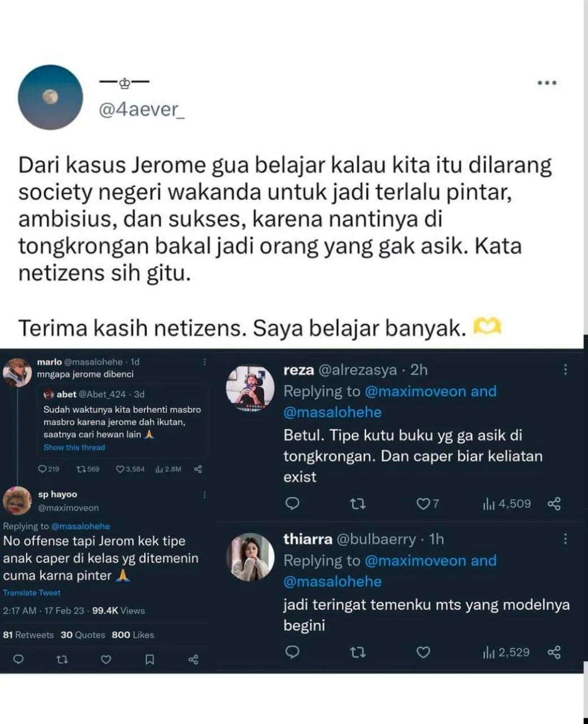Bookmark the sp hayoo tweet
This screenshot has height=724, width=588.
pyautogui.click(x=150, y=660)
